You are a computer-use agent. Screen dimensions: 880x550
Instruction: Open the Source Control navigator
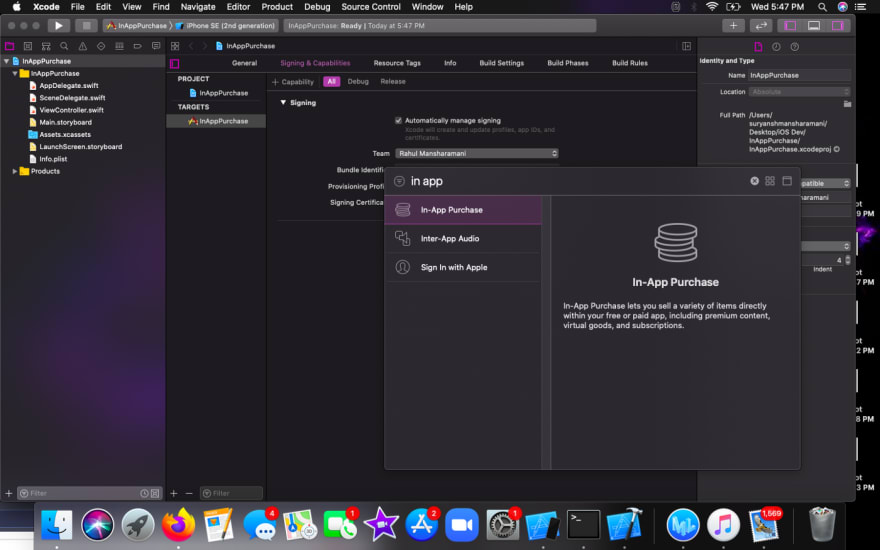tap(28, 46)
